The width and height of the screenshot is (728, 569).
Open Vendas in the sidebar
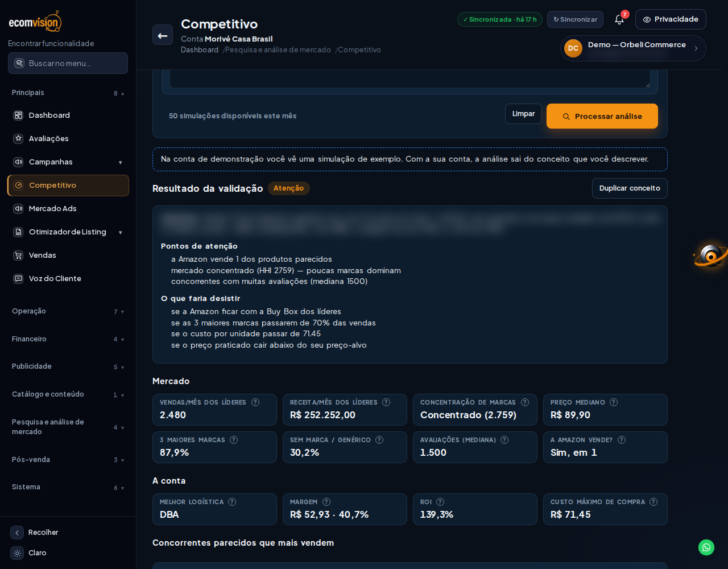coord(68,255)
